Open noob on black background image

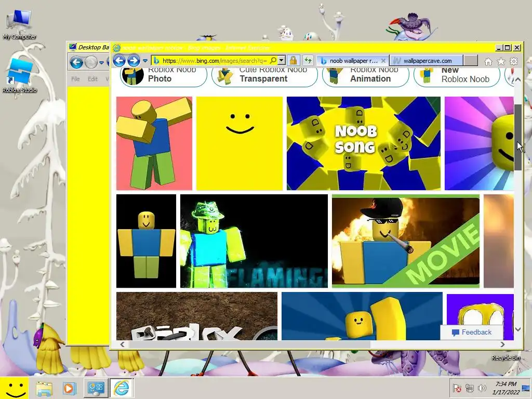coord(146,241)
